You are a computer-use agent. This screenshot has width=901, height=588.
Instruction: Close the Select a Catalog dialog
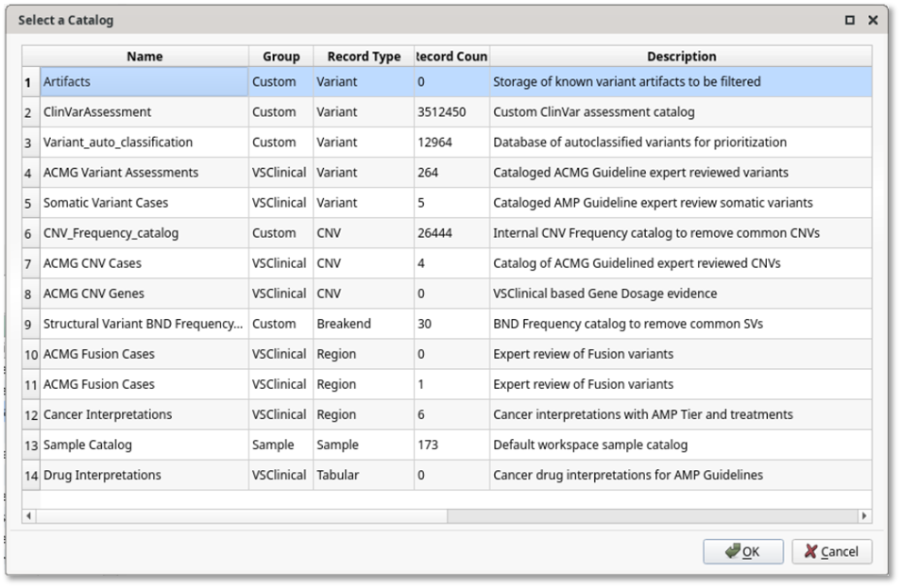pos(873,20)
